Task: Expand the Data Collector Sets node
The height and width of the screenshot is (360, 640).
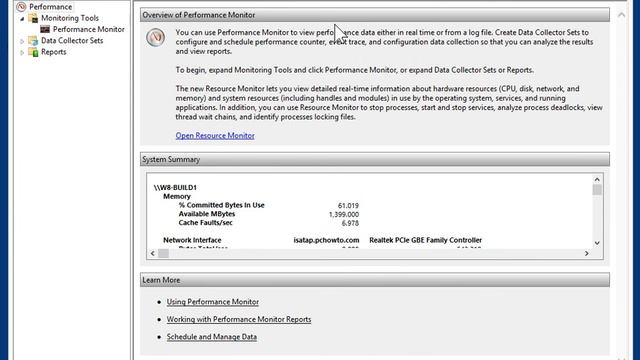Action: 22,41
